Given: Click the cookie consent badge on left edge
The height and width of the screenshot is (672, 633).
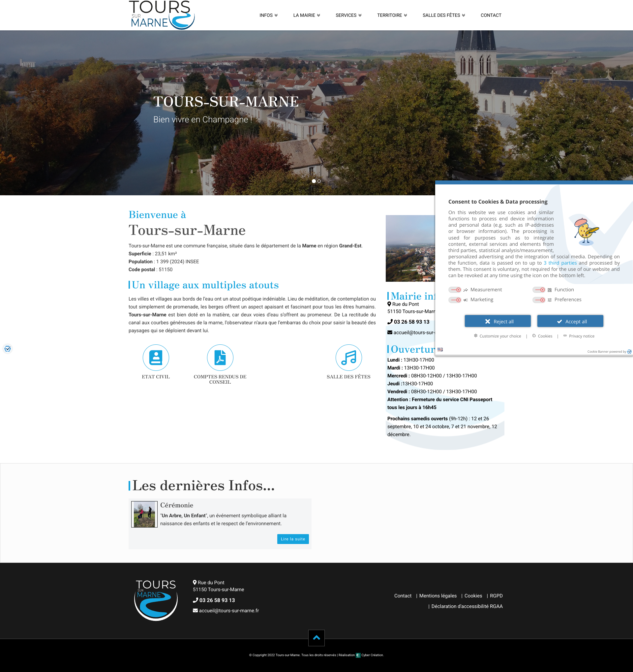Looking at the screenshot, I should (8, 348).
